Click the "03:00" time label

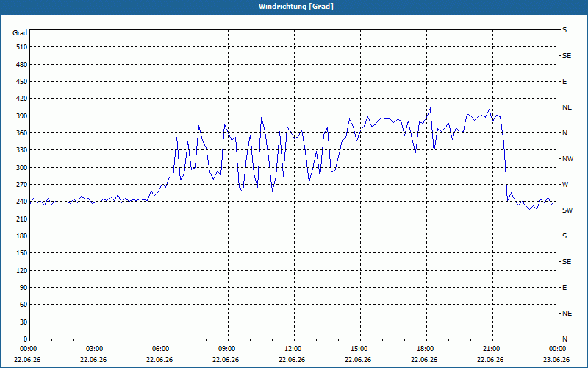[x=96, y=349]
